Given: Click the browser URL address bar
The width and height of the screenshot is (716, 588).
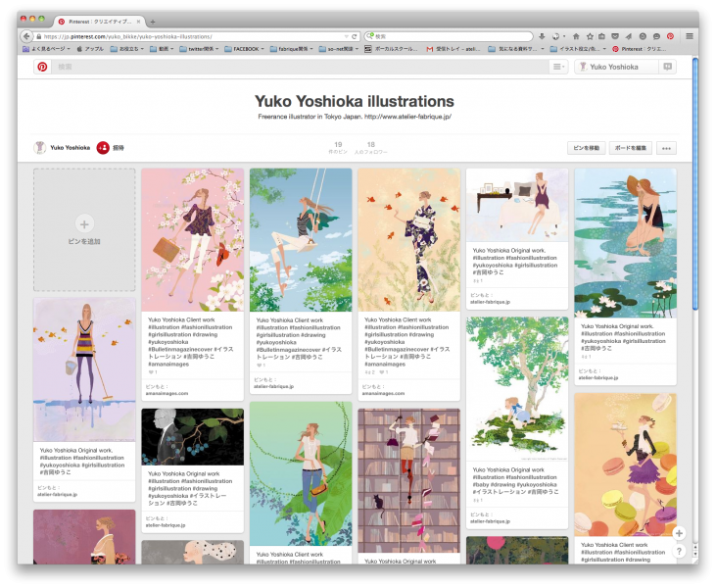Looking at the screenshot, I should [x=192, y=36].
